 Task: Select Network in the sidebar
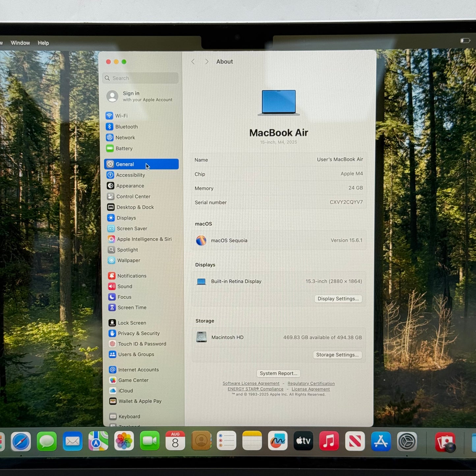[x=120, y=138]
